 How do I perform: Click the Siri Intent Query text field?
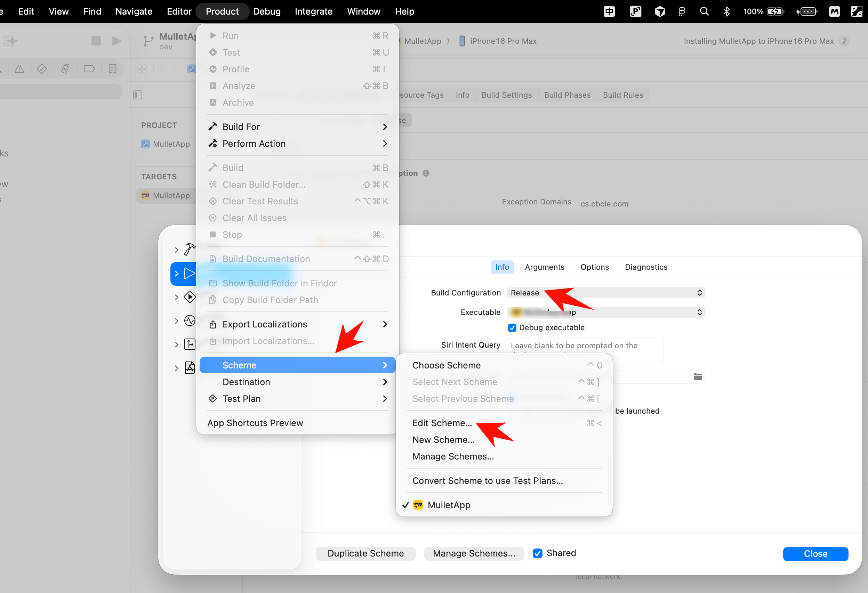click(x=585, y=351)
